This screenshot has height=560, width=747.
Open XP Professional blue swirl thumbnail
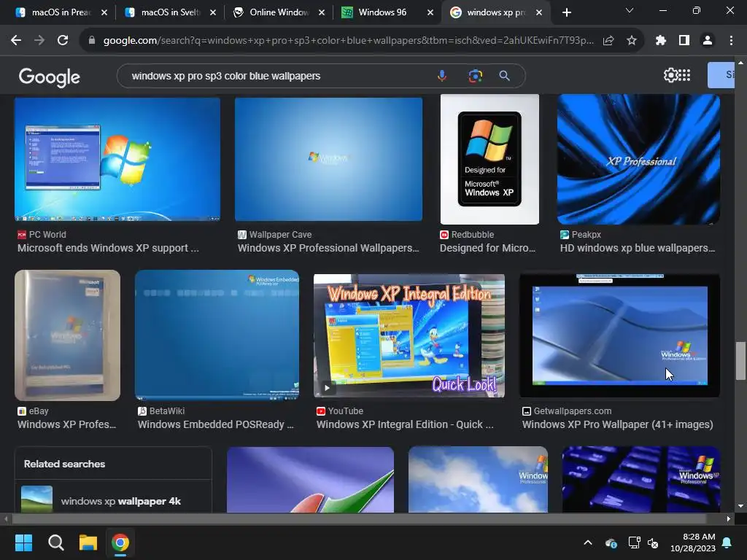(x=638, y=159)
